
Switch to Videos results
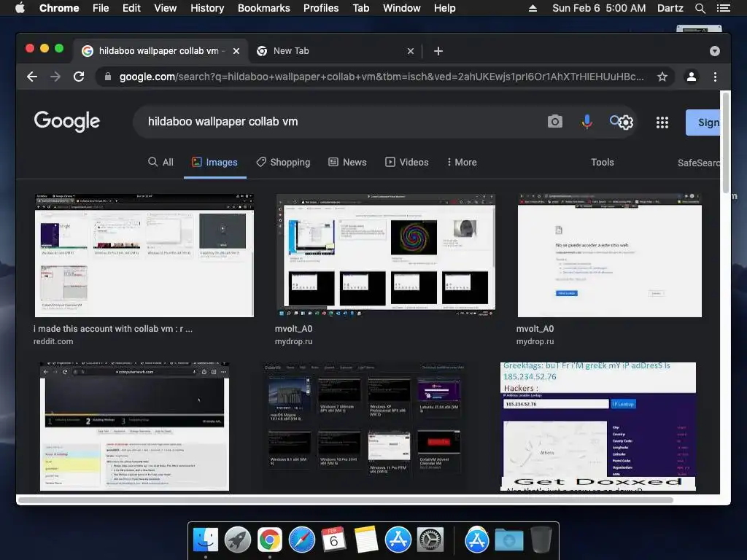407,162
